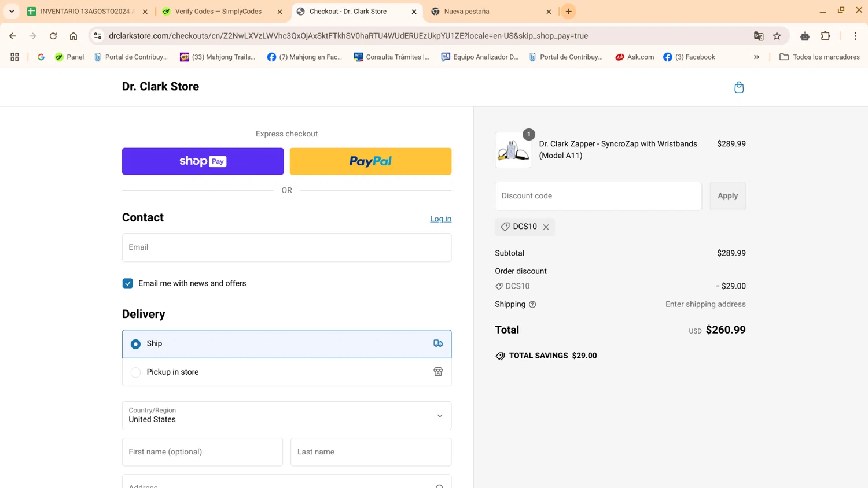
Task: Click the Log in link
Action: (x=440, y=219)
